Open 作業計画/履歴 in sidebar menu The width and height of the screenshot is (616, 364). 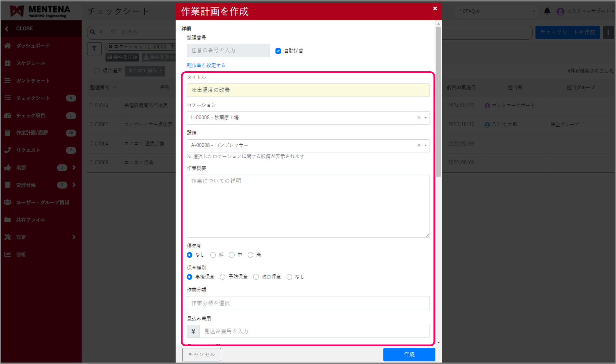32,133
